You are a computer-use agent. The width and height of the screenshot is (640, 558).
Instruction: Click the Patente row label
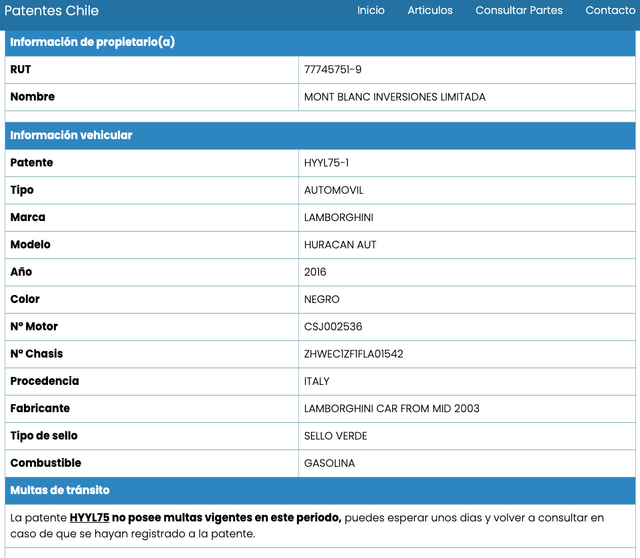click(31, 163)
